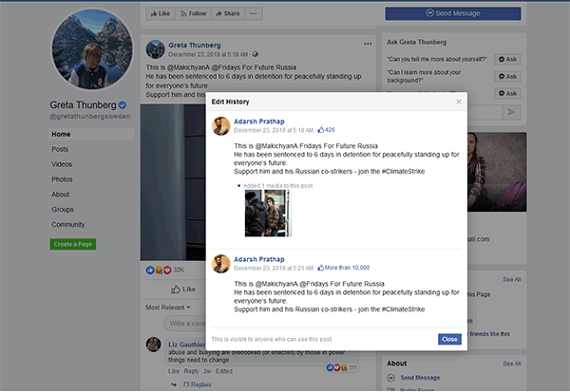Click See All beside About heading
This screenshot has width=570, height=392.
(x=512, y=364)
